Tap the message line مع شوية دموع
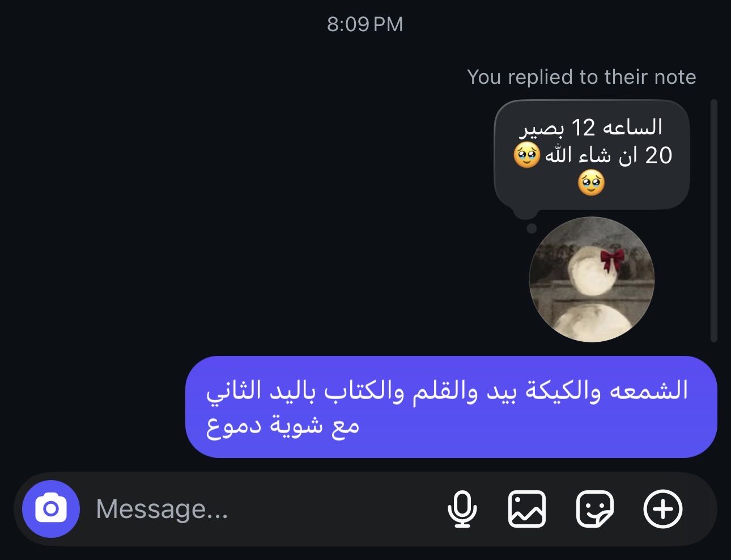 point(283,425)
